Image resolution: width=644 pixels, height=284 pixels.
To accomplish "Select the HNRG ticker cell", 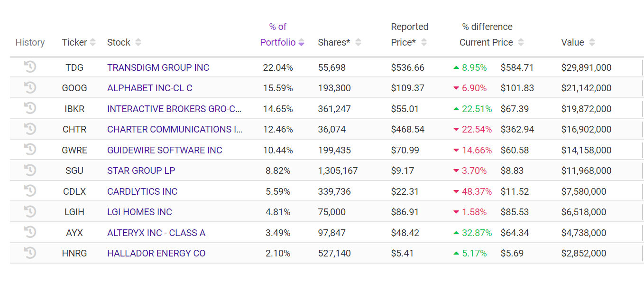I will [74, 253].
